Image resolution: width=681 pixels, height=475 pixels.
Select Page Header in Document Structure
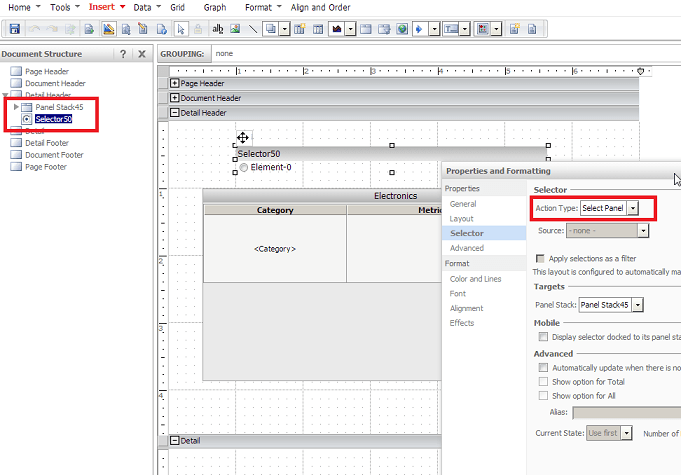47,71
